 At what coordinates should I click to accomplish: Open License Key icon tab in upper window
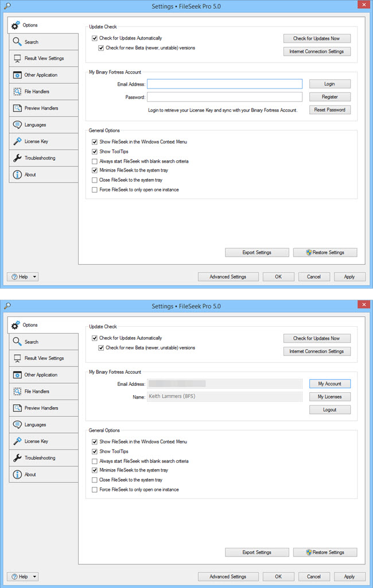click(x=17, y=141)
